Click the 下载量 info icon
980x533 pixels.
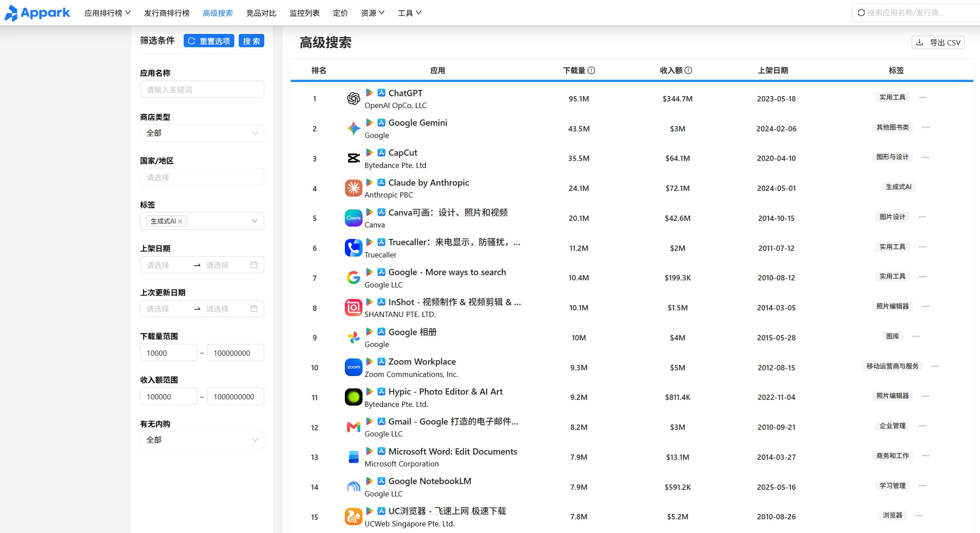coord(592,71)
